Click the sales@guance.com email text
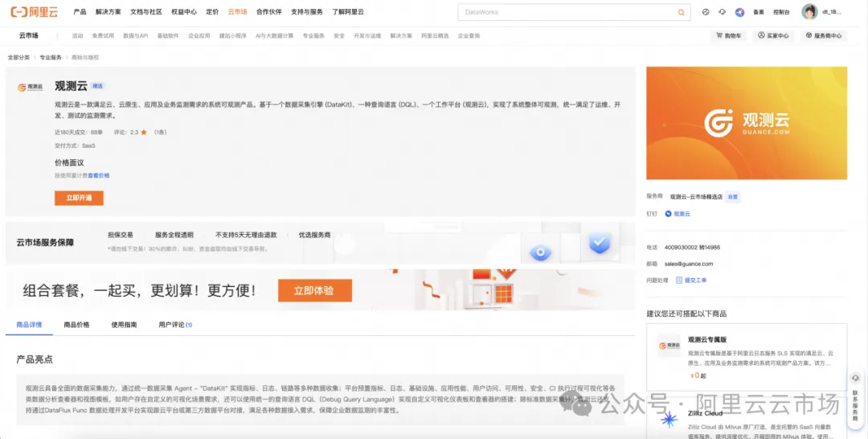 tap(689, 264)
